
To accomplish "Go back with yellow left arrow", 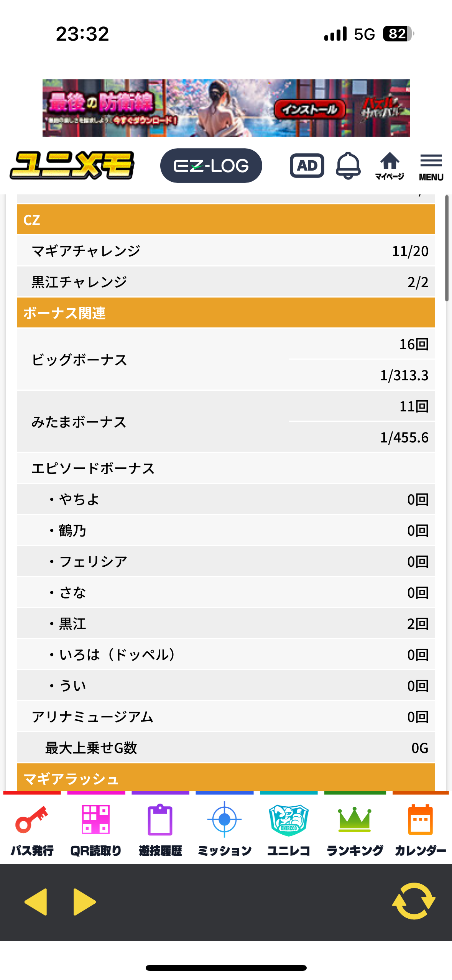I will 36,902.
